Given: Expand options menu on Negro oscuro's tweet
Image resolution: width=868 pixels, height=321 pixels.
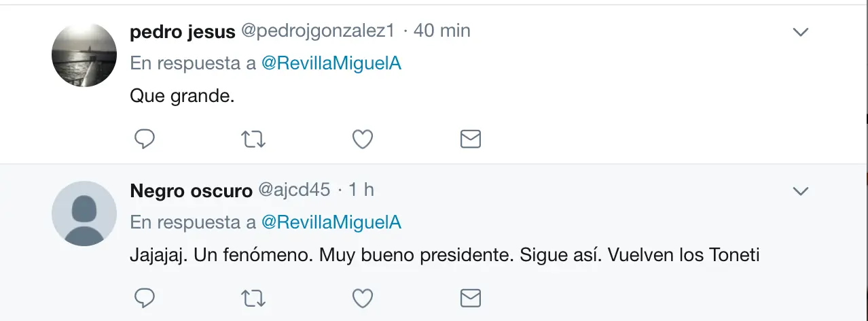Looking at the screenshot, I should click(x=801, y=192).
